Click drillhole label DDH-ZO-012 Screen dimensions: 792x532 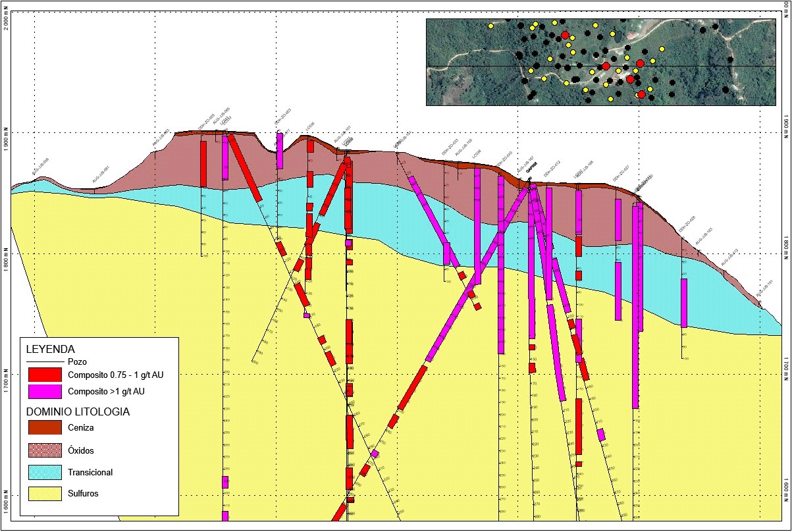click(x=551, y=168)
